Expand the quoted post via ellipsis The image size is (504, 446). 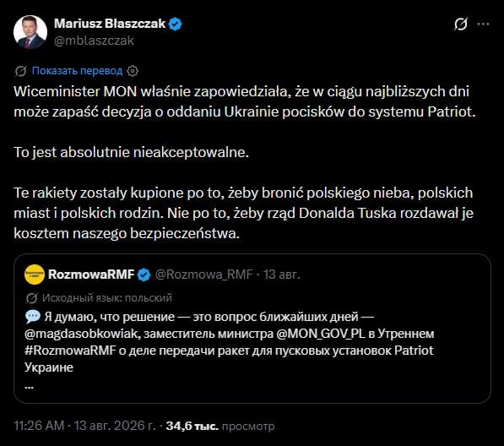pyautogui.click(x=29, y=387)
